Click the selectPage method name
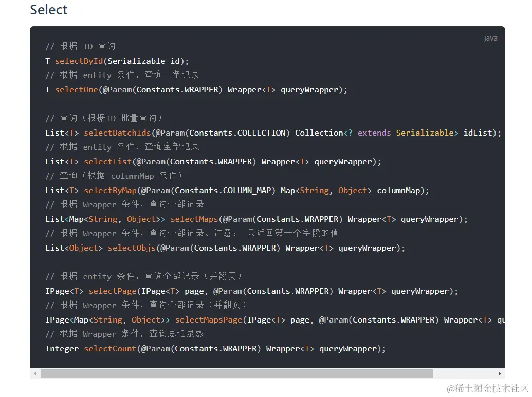Image resolution: width=532 pixels, height=397 pixels. pyautogui.click(x=112, y=291)
